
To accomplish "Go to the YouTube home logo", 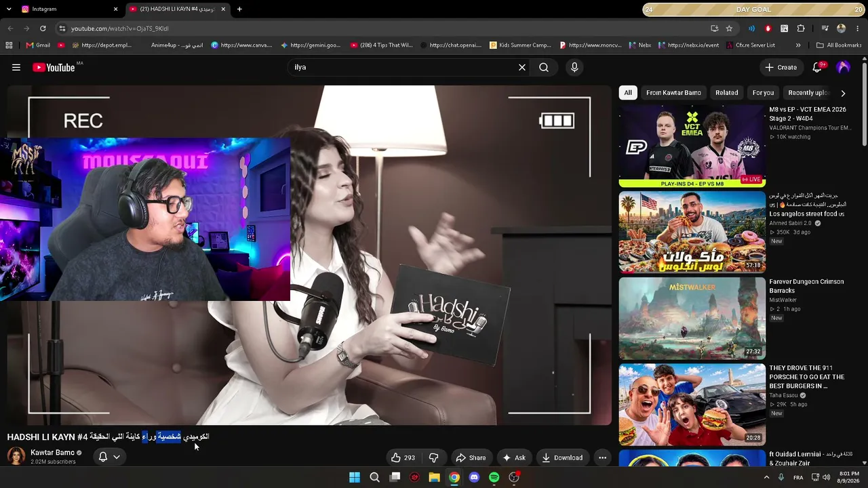I will point(54,67).
